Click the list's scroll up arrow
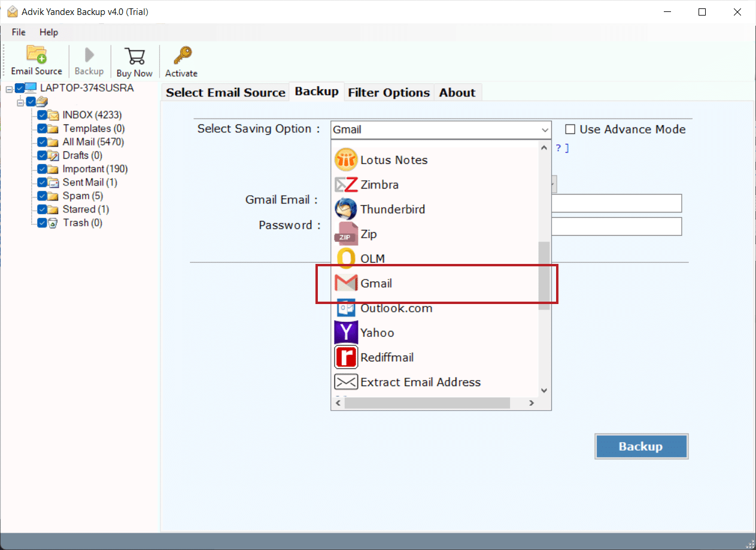756x550 pixels. point(544,147)
